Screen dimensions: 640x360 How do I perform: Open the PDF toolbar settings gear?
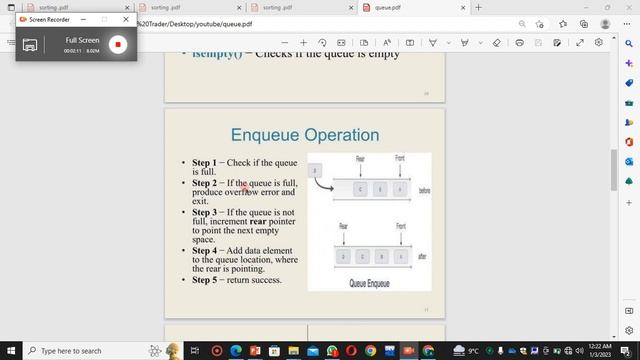click(598, 43)
